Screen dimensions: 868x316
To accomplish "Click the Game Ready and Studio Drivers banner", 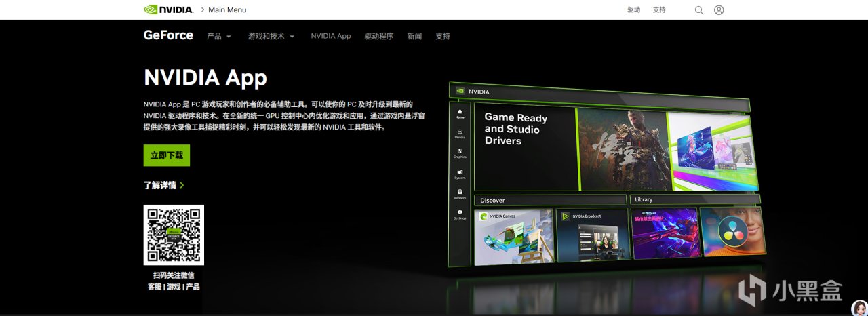I will point(526,148).
